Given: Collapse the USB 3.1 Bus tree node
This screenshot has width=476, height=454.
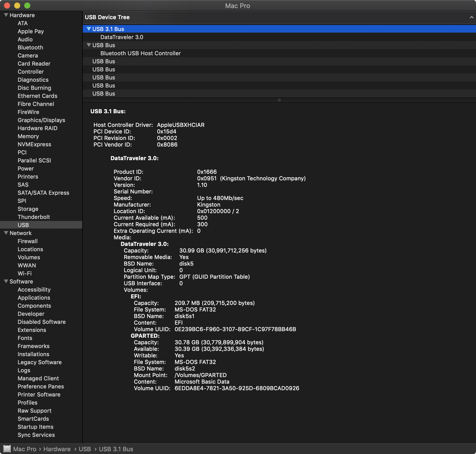Looking at the screenshot, I should coord(89,29).
